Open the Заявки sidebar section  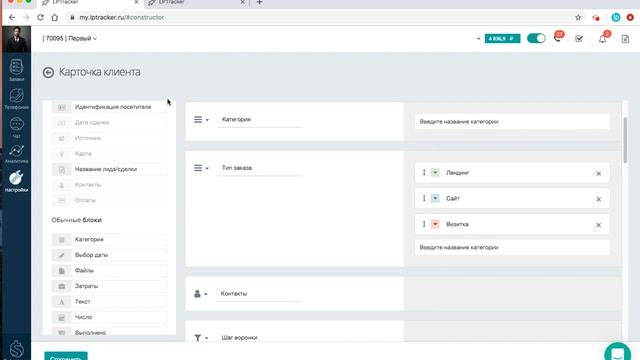16,70
